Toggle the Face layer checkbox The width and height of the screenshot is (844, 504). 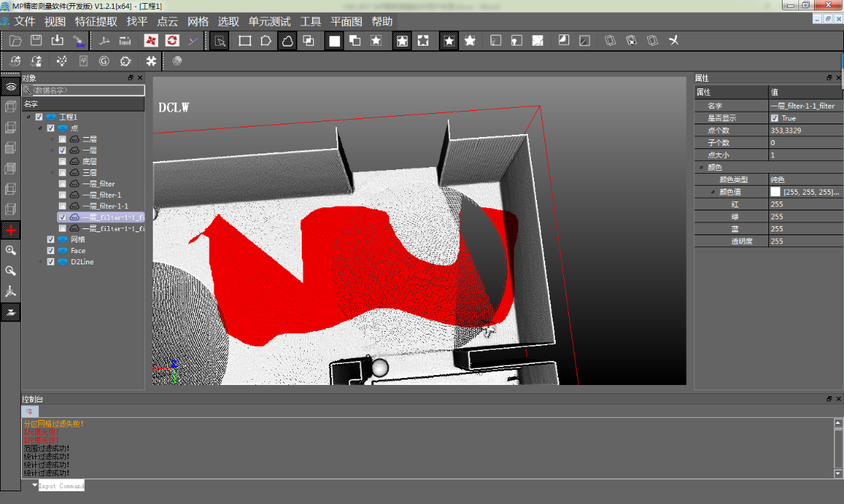point(51,251)
